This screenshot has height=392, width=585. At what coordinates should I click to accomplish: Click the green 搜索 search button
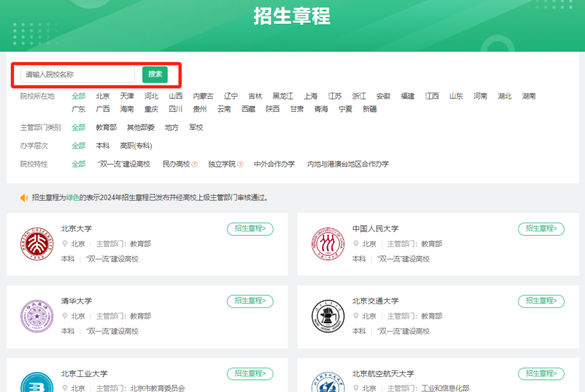(155, 74)
